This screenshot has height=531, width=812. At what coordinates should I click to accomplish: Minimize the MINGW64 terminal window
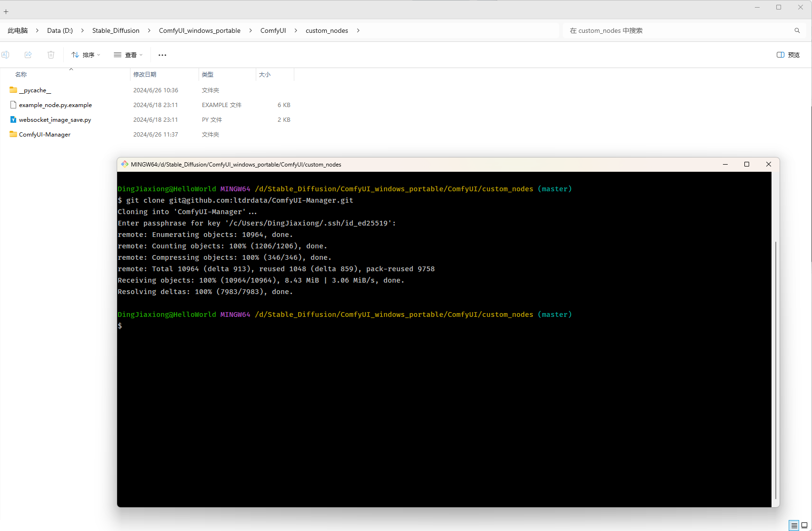point(725,164)
